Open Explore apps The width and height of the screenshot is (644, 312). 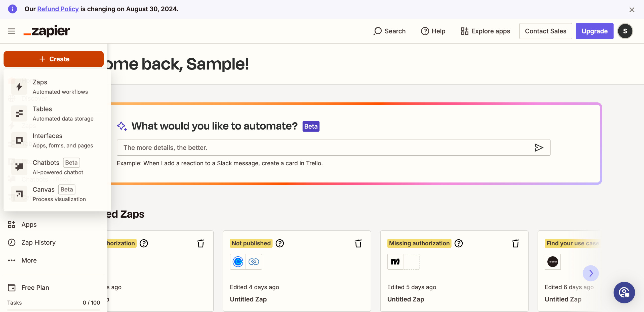485,31
